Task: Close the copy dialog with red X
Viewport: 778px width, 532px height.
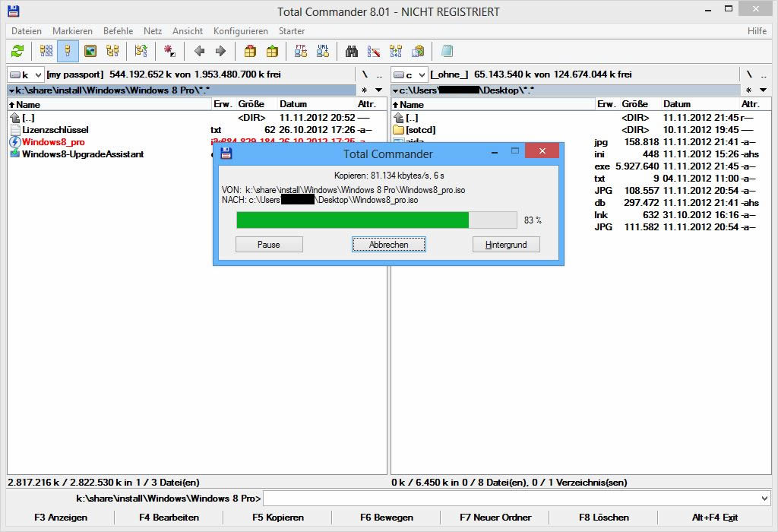Action: [542, 151]
